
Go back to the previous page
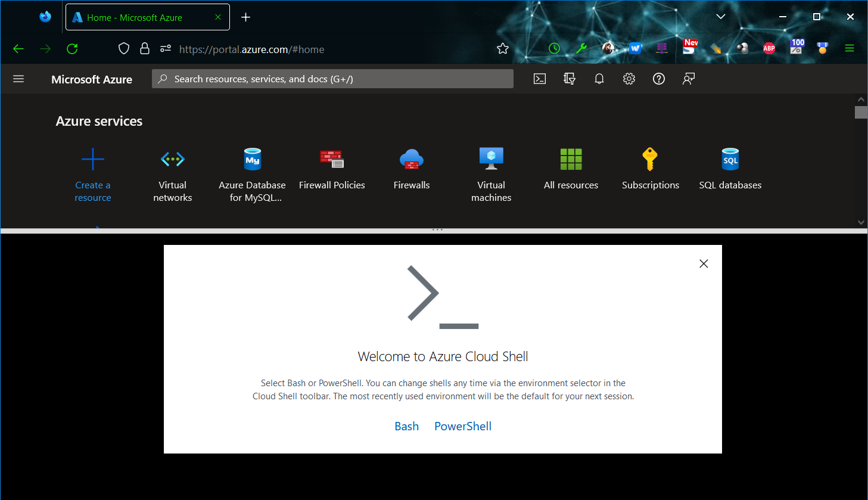[18, 49]
